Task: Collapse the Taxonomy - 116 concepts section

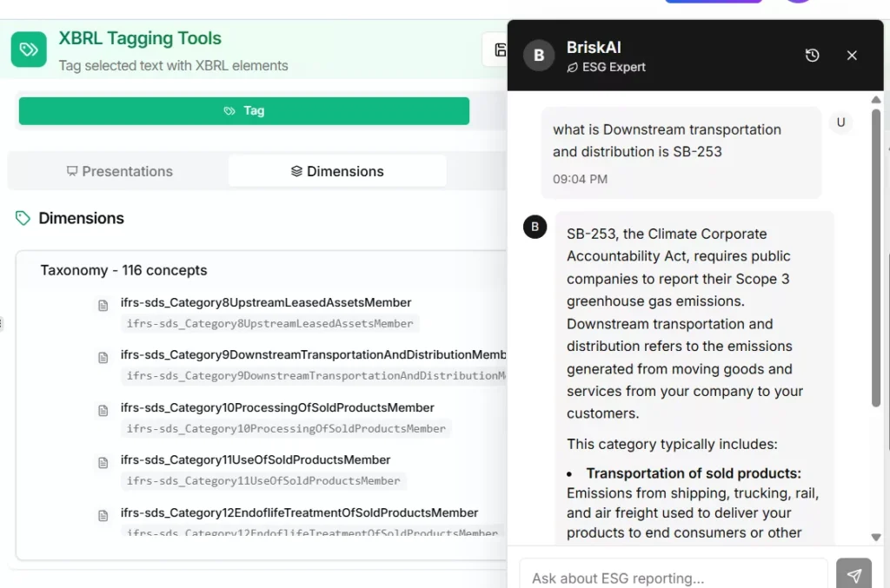Action: tap(123, 270)
